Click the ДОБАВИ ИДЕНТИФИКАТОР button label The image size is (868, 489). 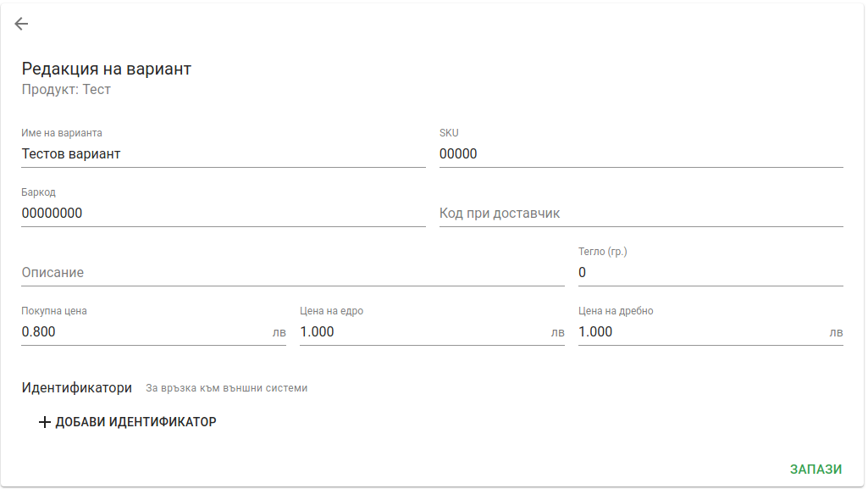coord(135,422)
